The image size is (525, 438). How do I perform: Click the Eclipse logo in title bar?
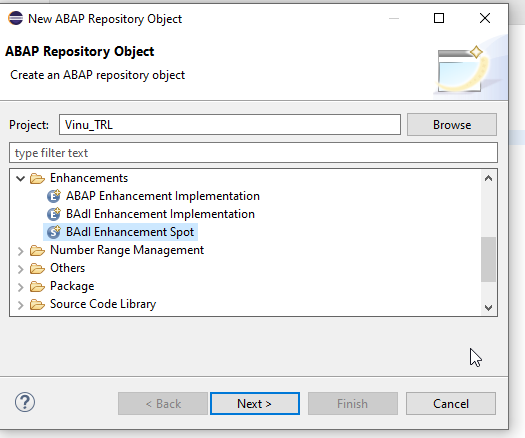(x=15, y=18)
